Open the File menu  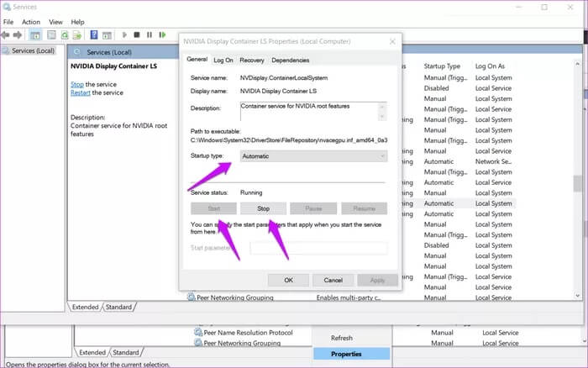8,22
